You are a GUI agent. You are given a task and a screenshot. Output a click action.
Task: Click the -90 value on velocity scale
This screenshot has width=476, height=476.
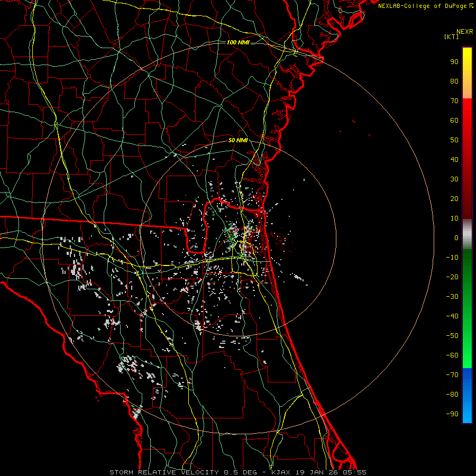[452, 414]
